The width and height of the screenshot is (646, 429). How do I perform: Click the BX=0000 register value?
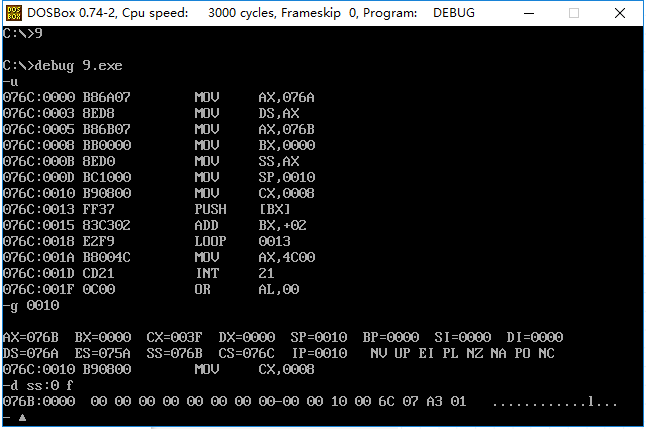click(x=103, y=338)
